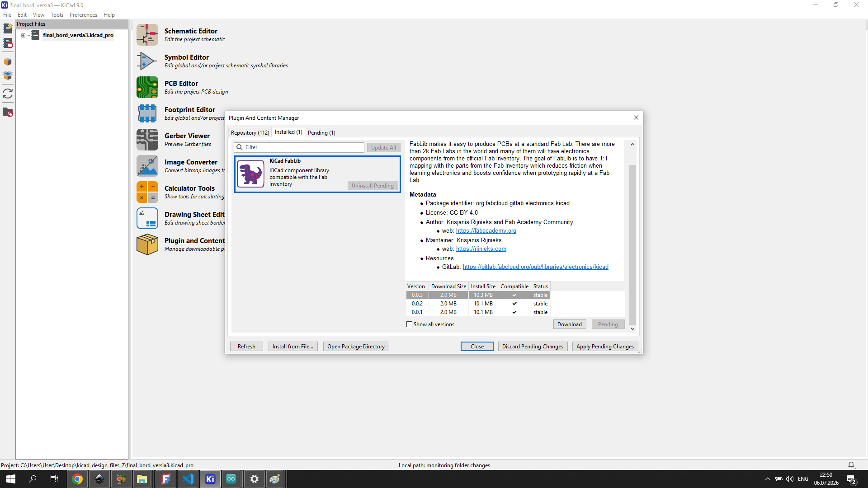Expand the final_bord_versia3.kicad_pro tree node
The width and height of the screenshot is (868, 488).
[x=23, y=35]
